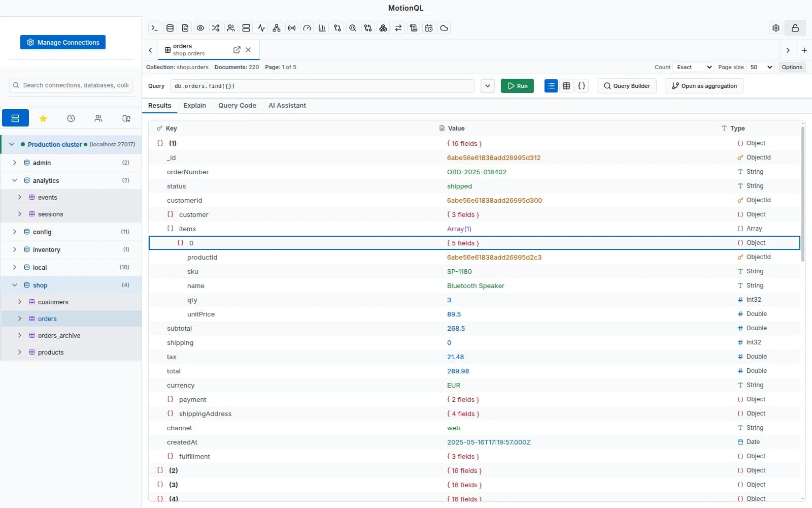Open query history dropdown arrow
Screen dimensions: 812x508
(x=488, y=86)
